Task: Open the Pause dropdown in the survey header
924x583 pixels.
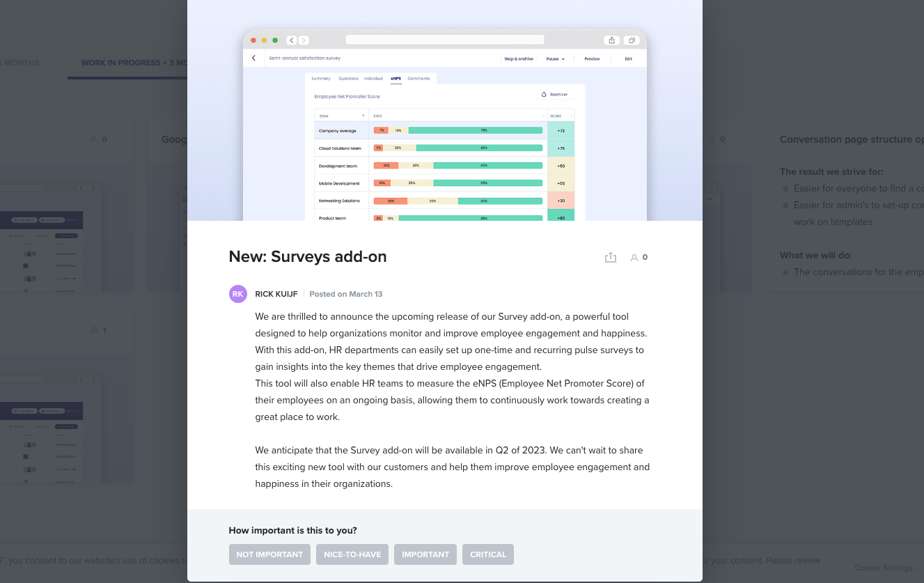Action: [x=556, y=59]
